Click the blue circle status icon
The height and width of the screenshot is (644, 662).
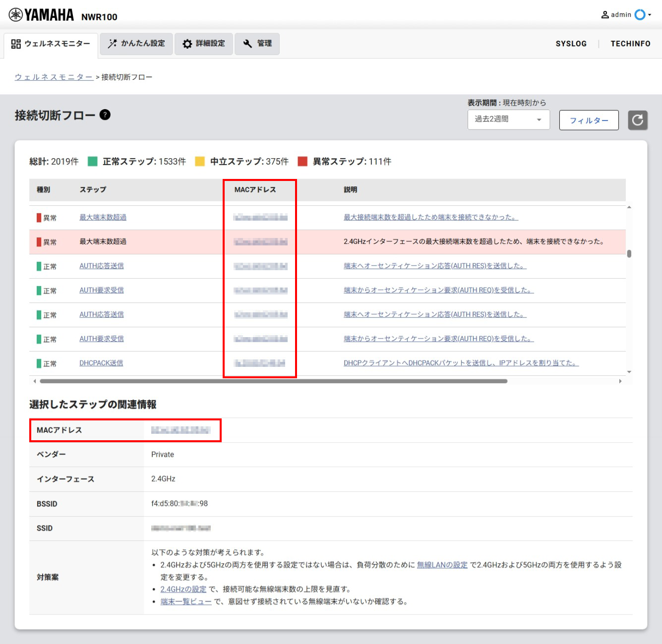640,15
